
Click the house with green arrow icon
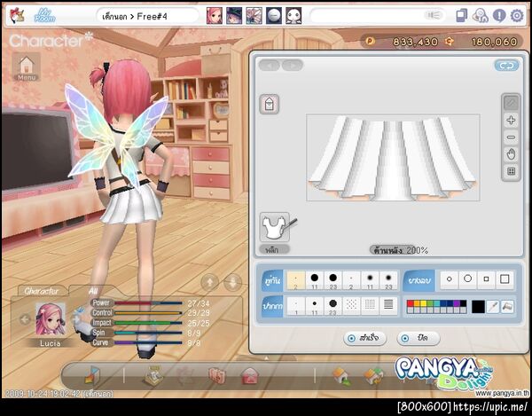[342, 376]
